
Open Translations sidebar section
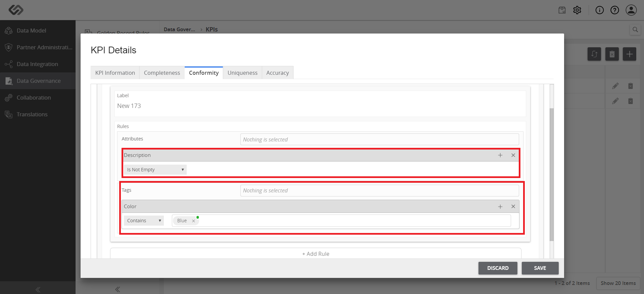click(x=38, y=114)
